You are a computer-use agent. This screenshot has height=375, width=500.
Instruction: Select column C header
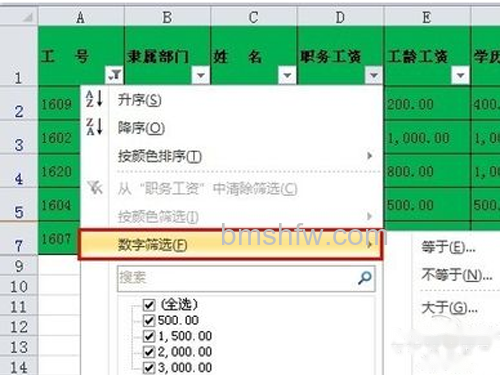[x=254, y=17]
